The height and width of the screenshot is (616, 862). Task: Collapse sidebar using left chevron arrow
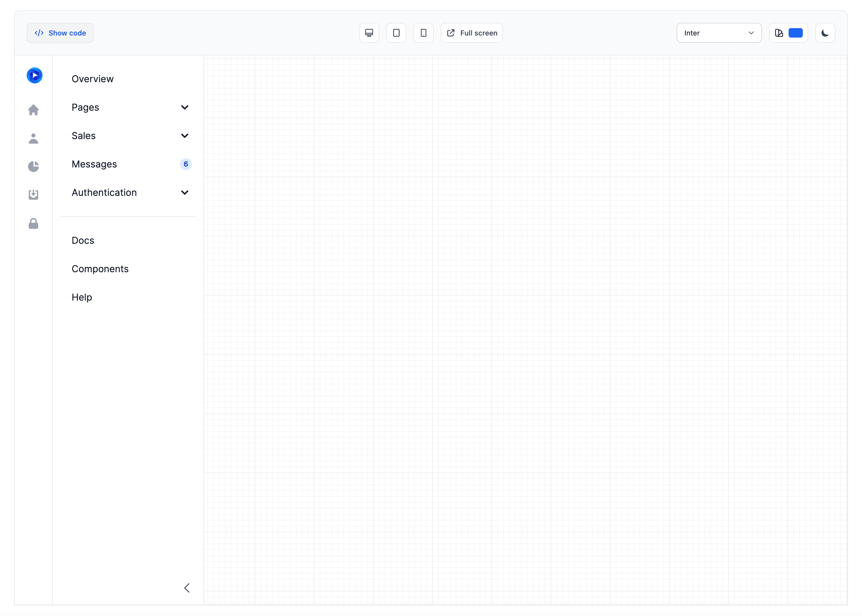point(187,588)
